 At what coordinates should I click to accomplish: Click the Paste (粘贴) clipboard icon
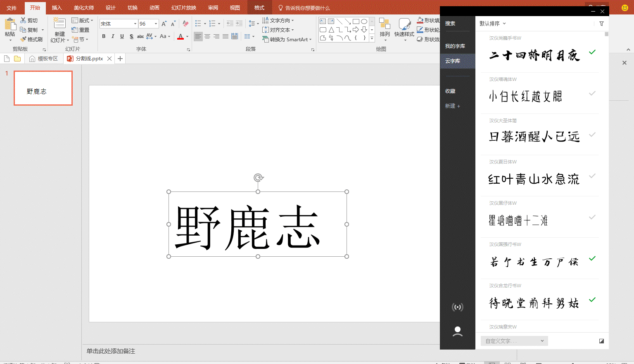coord(10,24)
